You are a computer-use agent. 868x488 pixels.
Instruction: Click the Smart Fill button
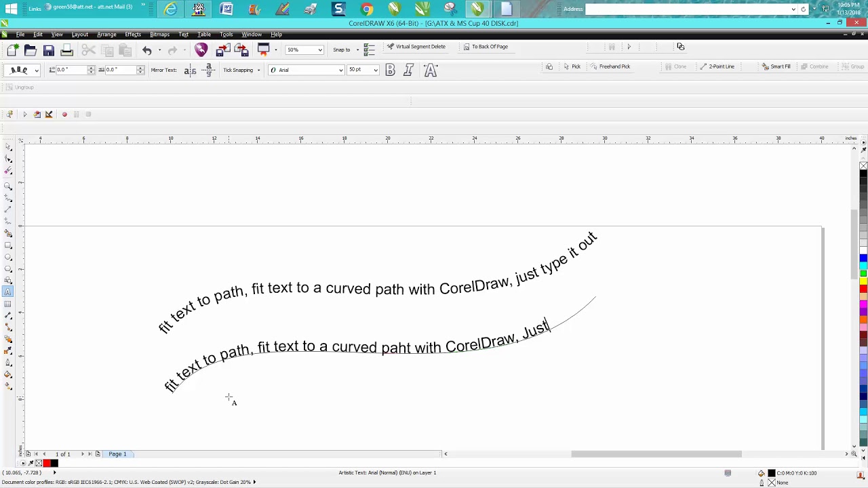(776, 66)
